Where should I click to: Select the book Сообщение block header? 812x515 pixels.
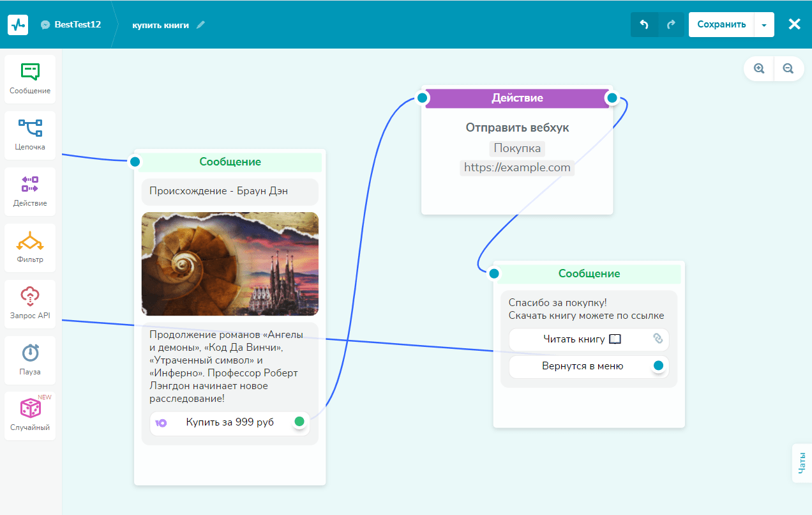pos(230,162)
